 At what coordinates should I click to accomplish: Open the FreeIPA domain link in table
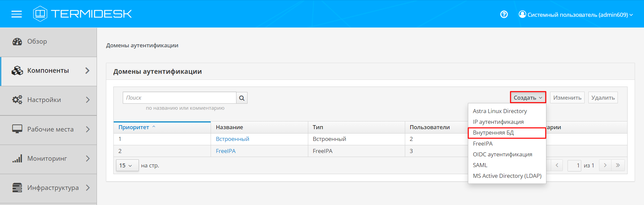[x=225, y=151]
